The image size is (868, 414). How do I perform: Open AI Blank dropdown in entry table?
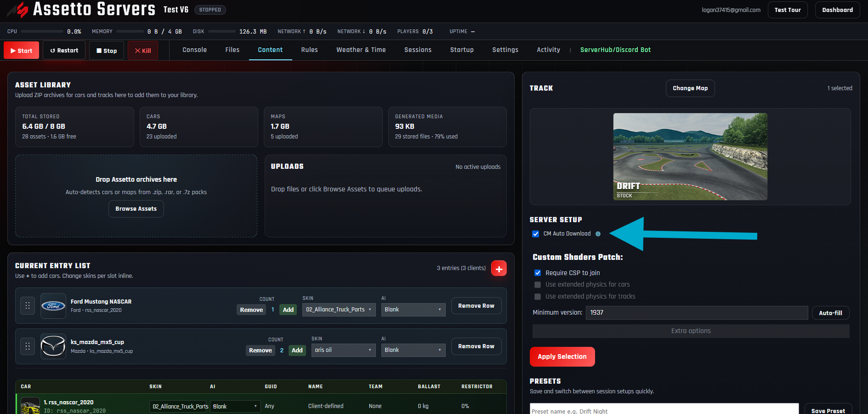coord(235,406)
